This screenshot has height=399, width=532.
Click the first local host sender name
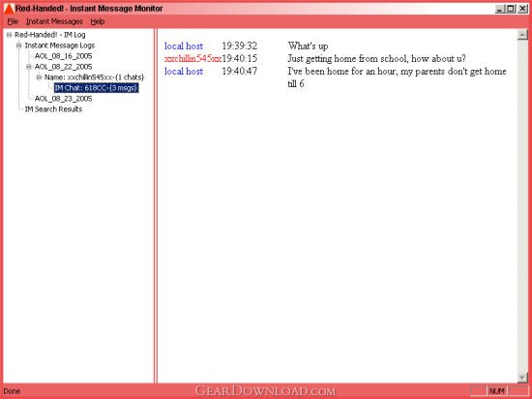click(184, 46)
